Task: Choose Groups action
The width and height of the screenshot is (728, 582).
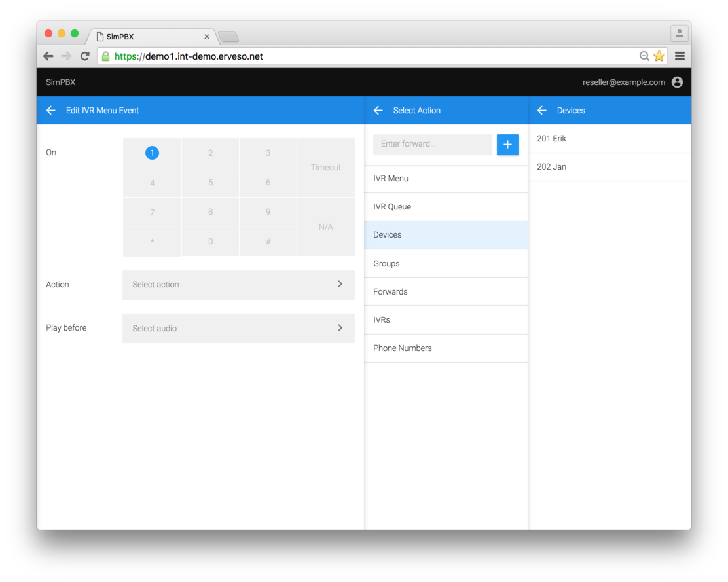Action: point(446,264)
